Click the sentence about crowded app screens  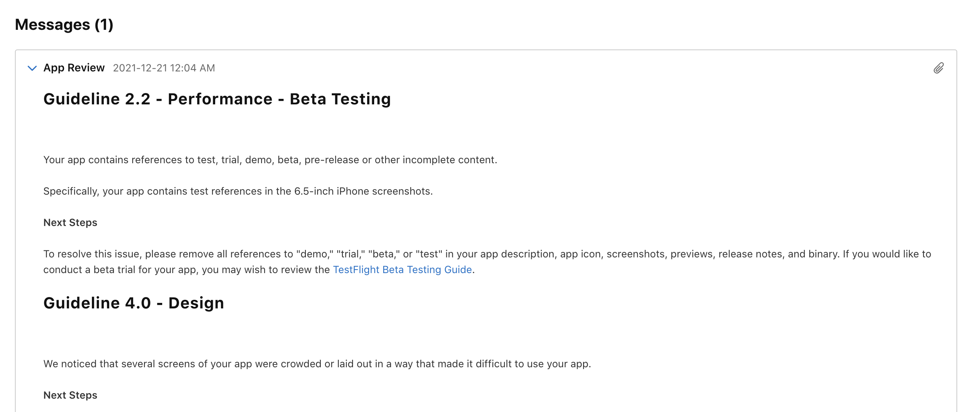click(x=317, y=364)
